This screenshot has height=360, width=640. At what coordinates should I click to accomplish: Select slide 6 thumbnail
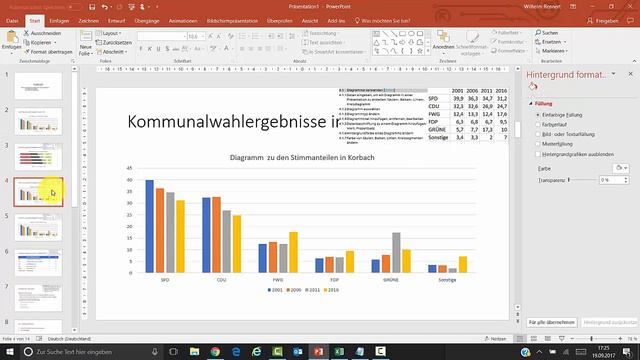click(x=38, y=263)
